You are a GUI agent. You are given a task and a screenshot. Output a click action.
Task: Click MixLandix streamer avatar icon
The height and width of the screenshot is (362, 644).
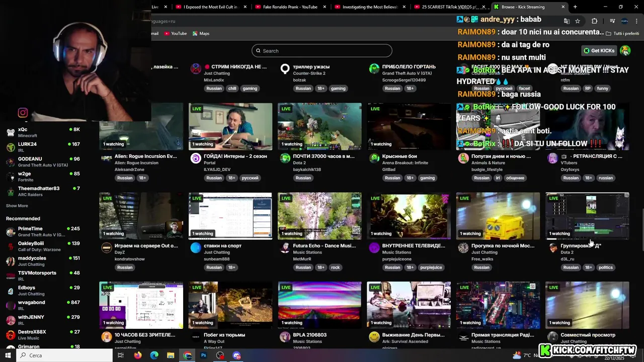click(x=196, y=69)
